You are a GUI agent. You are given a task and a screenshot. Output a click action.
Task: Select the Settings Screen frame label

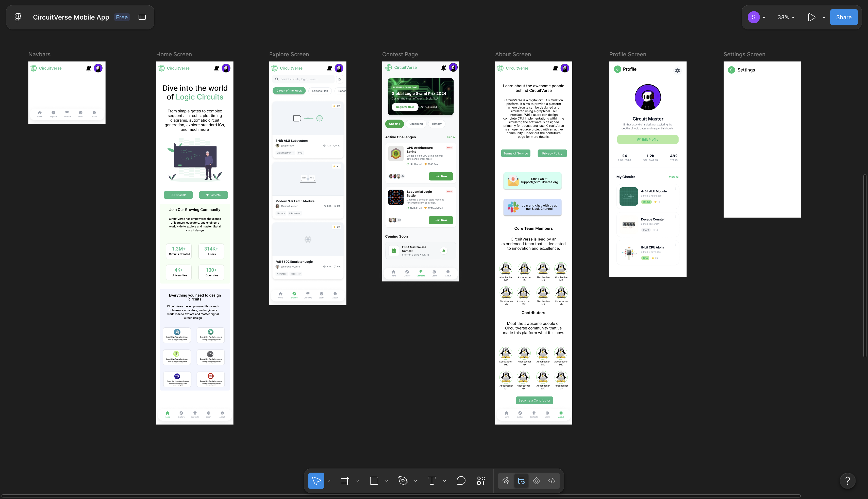(x=744, y=55)
